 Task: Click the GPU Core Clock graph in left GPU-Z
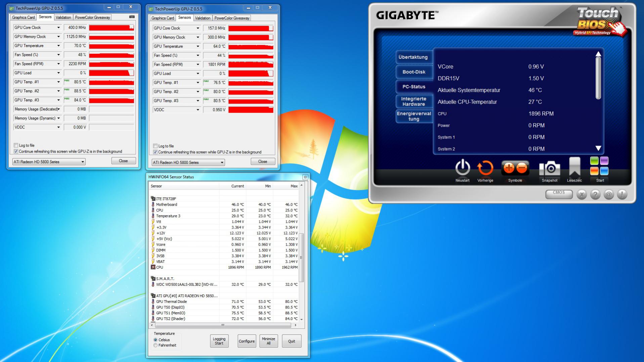pos(112,28)
